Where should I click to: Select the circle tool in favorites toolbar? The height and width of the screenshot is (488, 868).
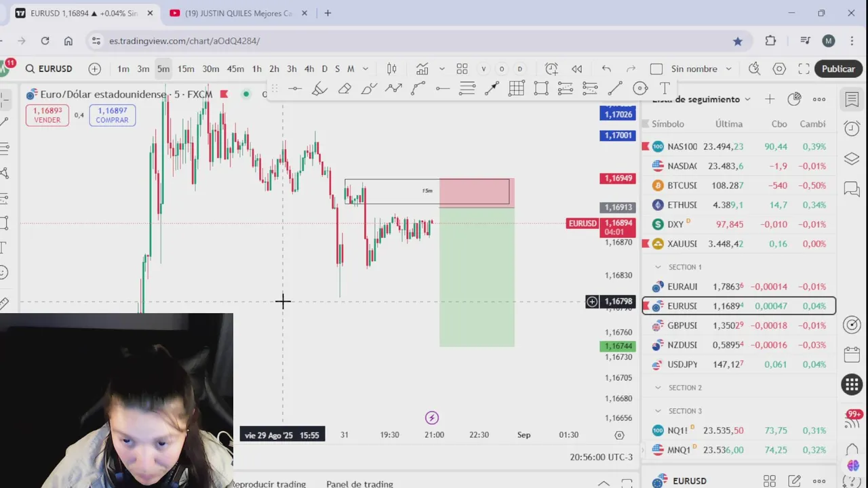click(640, 88)
